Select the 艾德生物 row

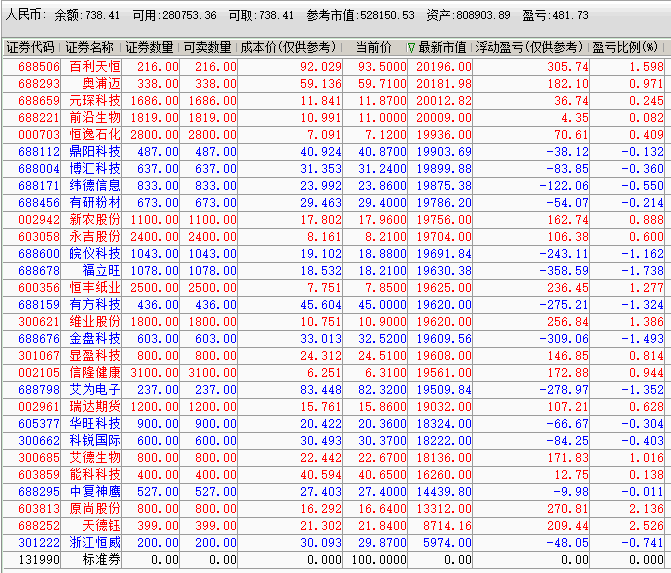[333, 457]
